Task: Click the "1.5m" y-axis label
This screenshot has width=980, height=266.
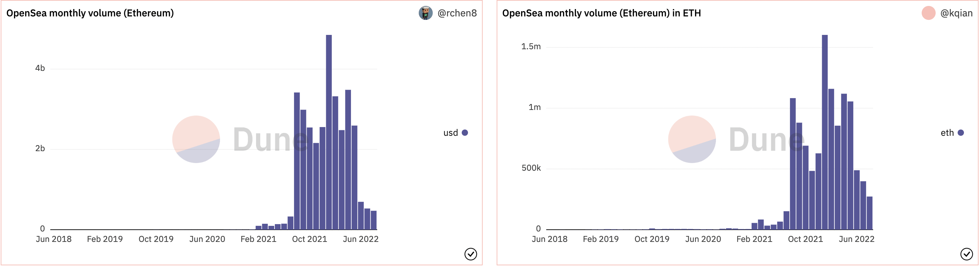Action: point(531,46)
